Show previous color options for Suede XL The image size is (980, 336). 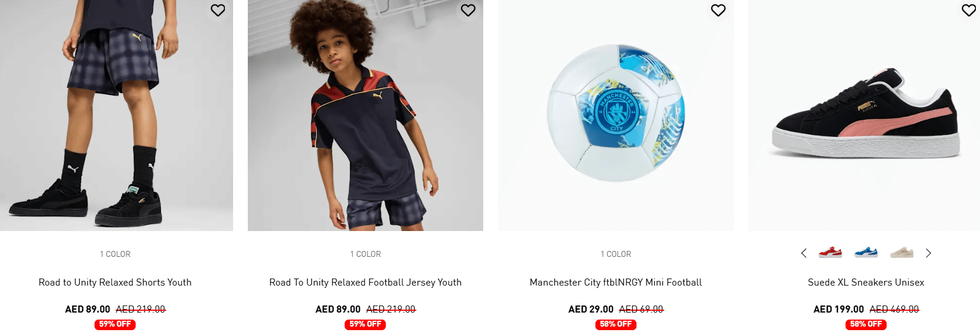(804, 253)
